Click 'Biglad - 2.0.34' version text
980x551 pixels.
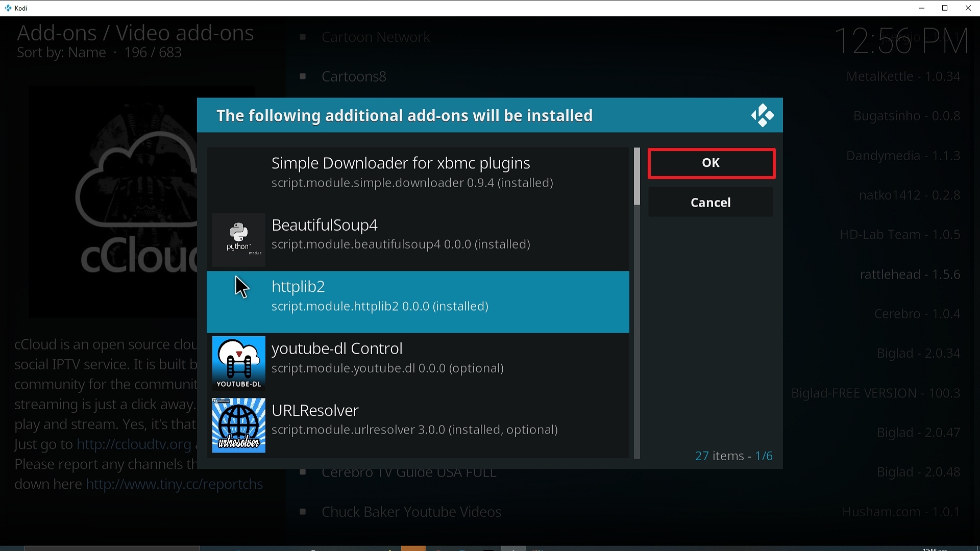(919, 354)
